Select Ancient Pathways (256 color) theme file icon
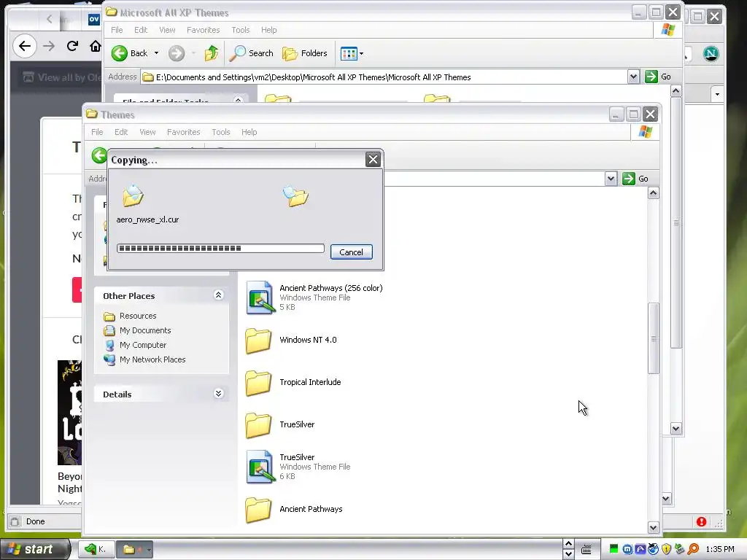747x560 pixels. pos(260,297)
